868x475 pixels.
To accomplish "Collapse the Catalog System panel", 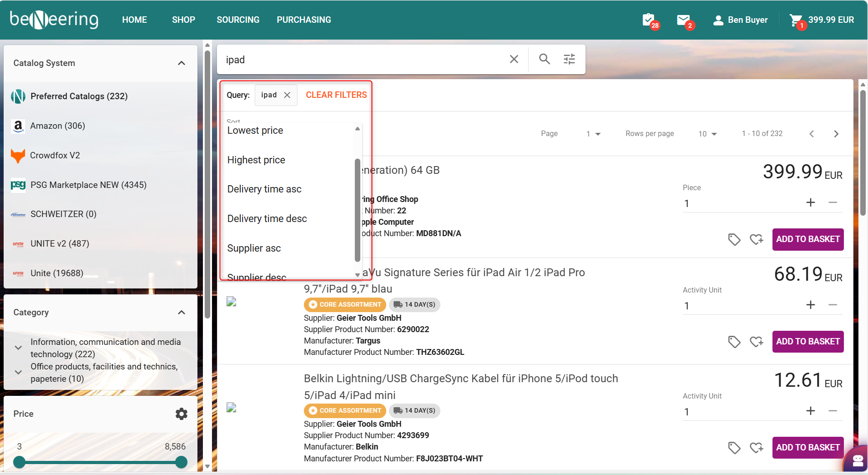I will click(x=182, y=63).
